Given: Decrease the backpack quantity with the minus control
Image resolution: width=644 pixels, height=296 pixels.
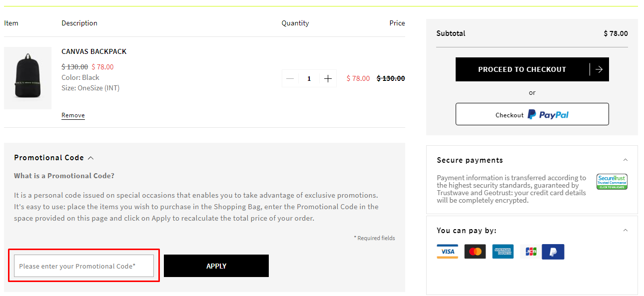Looking at the screenshot, I should 290,78.
